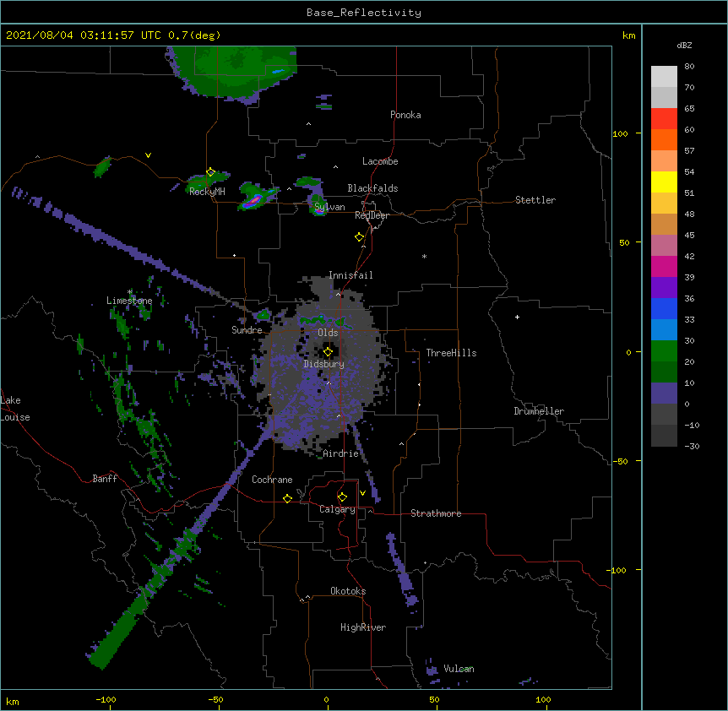Select the yellow radar-site diamond between Olds and Didsbury

coord(328,352)
